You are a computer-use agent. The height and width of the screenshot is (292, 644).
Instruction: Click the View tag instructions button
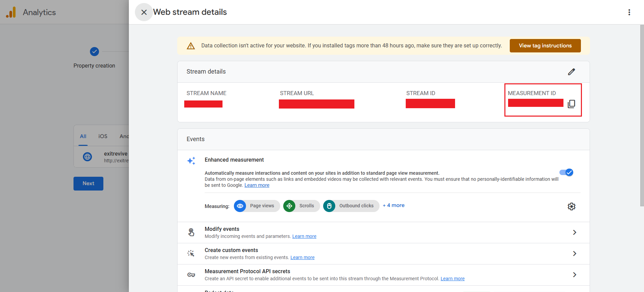click(x=545, y=46)
